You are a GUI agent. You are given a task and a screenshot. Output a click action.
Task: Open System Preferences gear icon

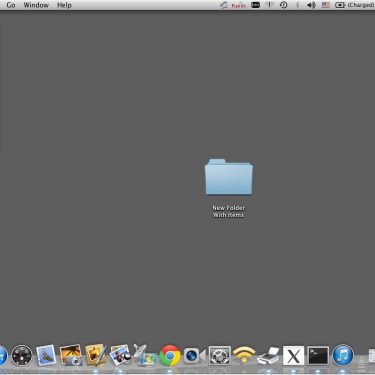coord(219,355)
